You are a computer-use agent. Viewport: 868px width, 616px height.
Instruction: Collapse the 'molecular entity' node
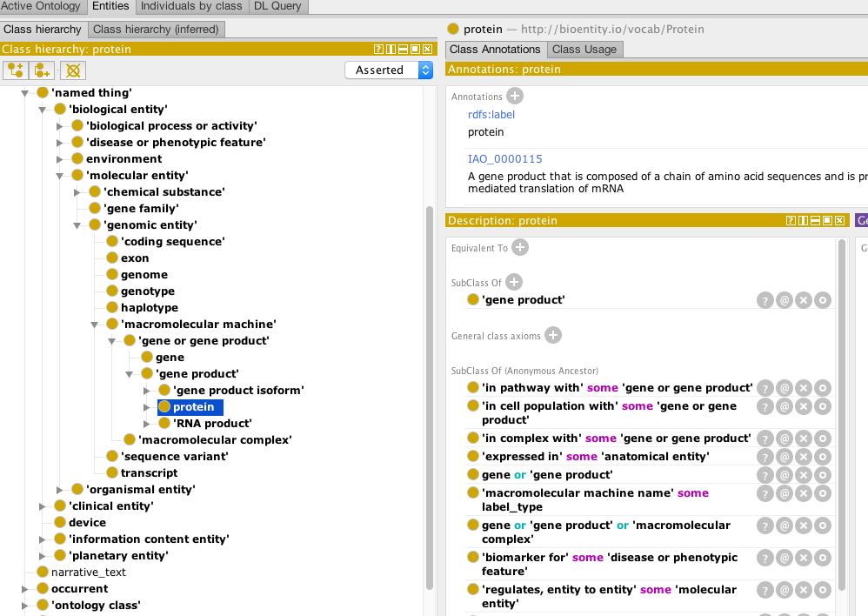[x=60, y=176]
